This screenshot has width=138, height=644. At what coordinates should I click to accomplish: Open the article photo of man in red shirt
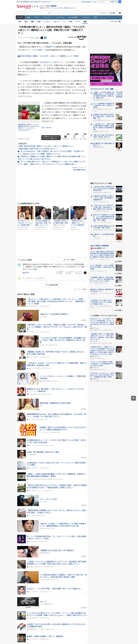[x=29, y=112]
